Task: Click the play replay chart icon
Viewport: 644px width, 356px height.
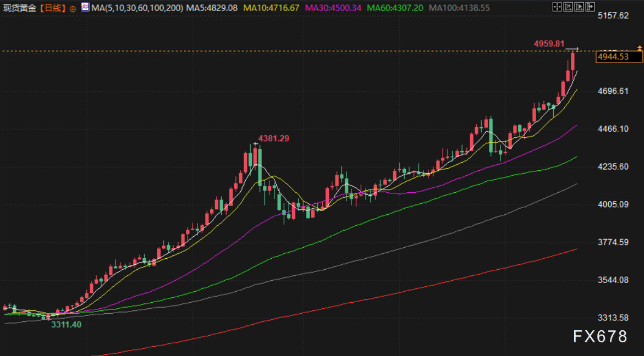Action: click(579, 7)
